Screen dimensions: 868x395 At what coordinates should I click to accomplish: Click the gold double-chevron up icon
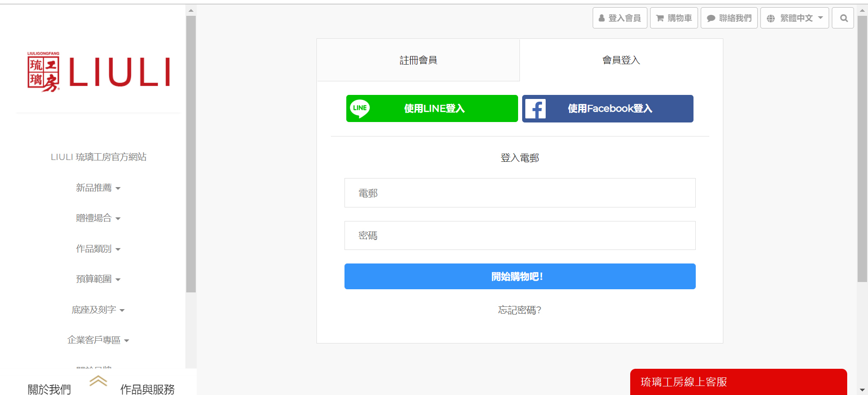pos(98,381)
